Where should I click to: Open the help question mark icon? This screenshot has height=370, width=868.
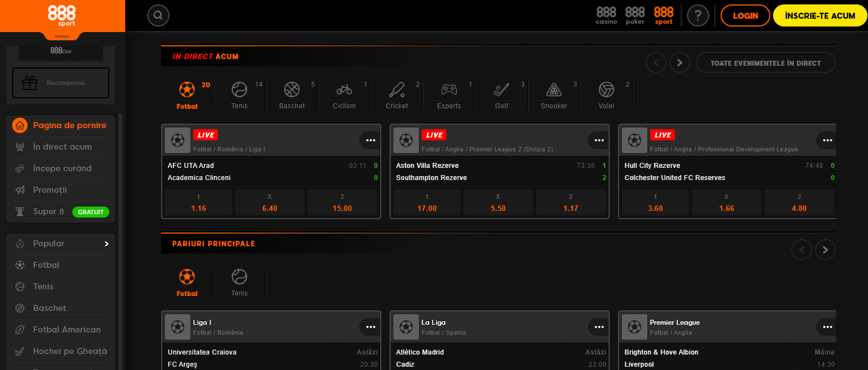coord(698,15)
